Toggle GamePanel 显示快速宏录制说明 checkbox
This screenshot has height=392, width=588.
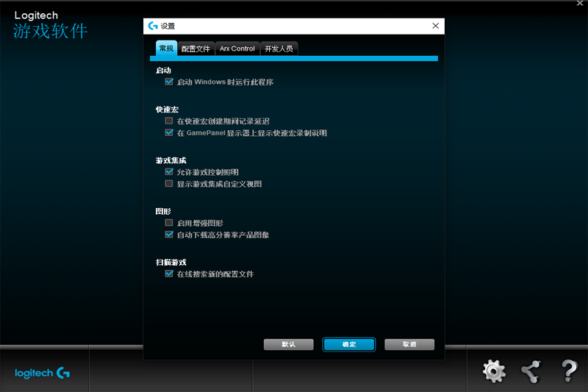tap(169, 132)
